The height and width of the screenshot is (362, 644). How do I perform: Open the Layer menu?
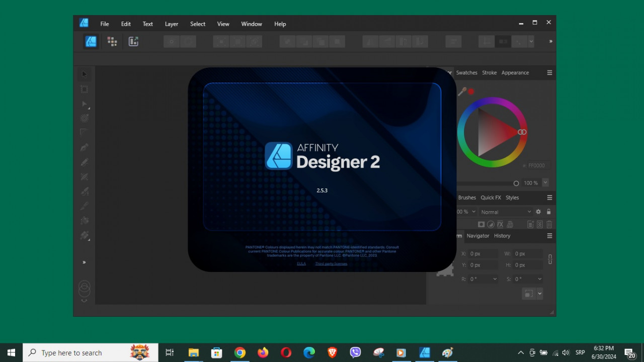tap(172, 24)
